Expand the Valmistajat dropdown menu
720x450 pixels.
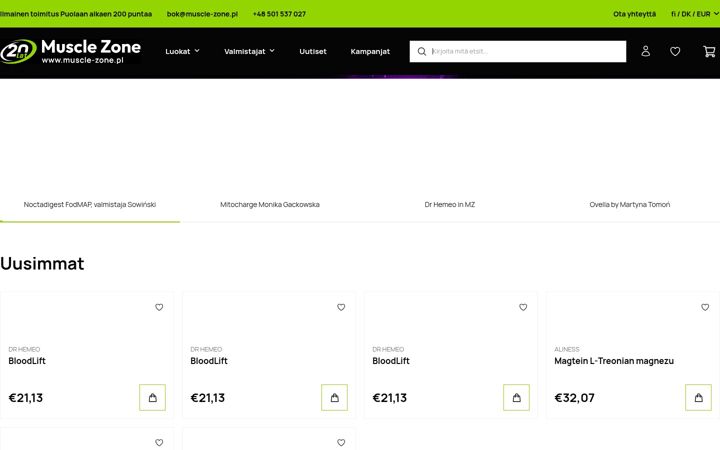click(x=249, y=51)
